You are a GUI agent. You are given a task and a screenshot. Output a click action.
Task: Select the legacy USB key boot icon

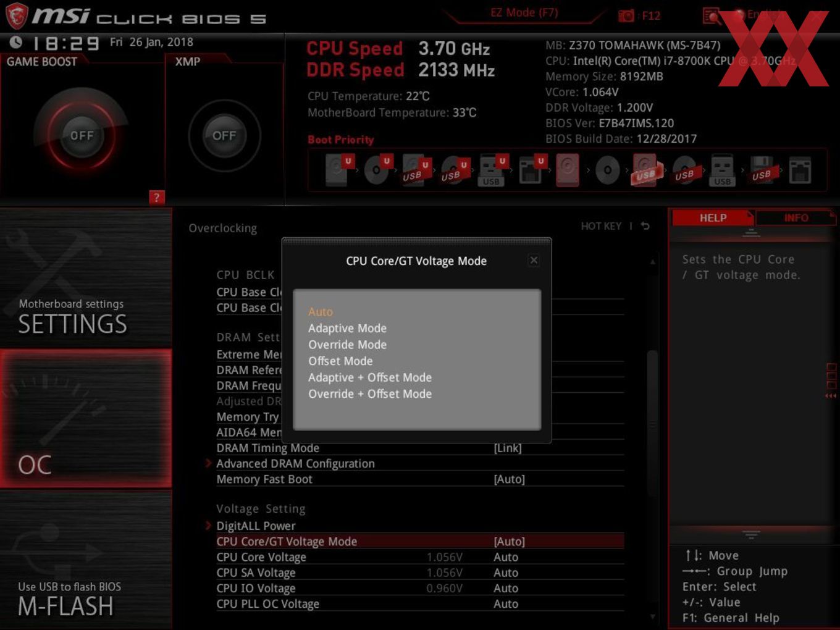click(722, 170)
